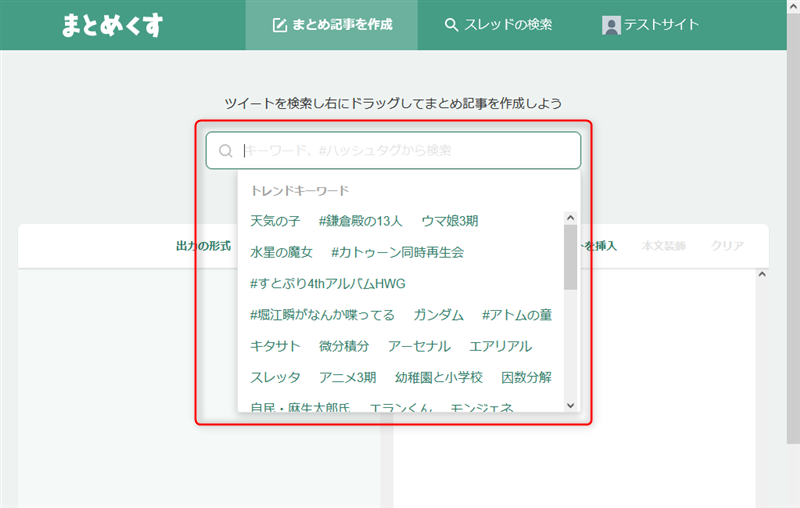Click the page scrollbar up arrow
Viewport: 800px width, 508px height.
793,6
